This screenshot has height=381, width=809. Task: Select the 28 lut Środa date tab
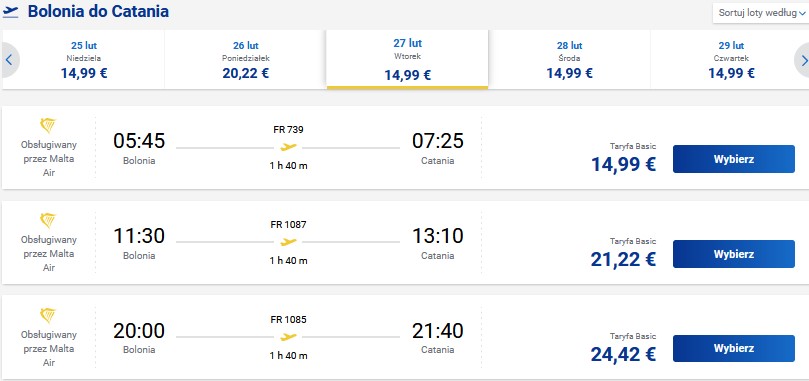coord(569,59)
